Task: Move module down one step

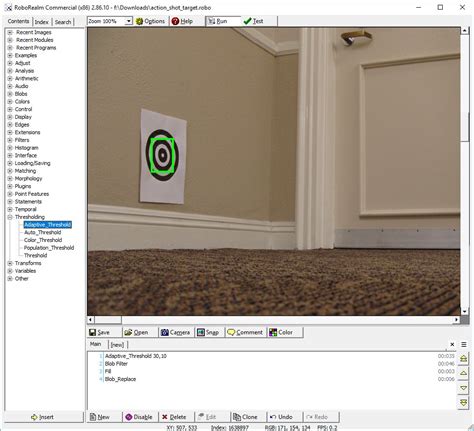Action: (x=464, y=388)
